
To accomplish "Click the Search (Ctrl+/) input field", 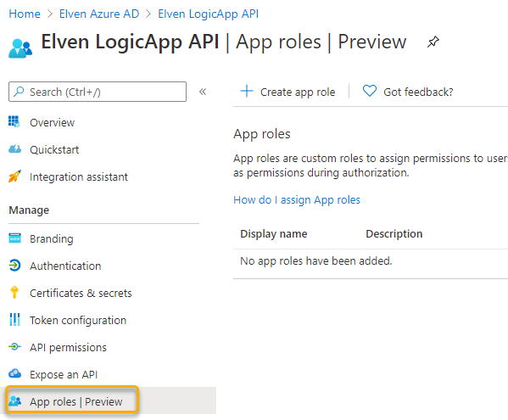I will (98, 92).
